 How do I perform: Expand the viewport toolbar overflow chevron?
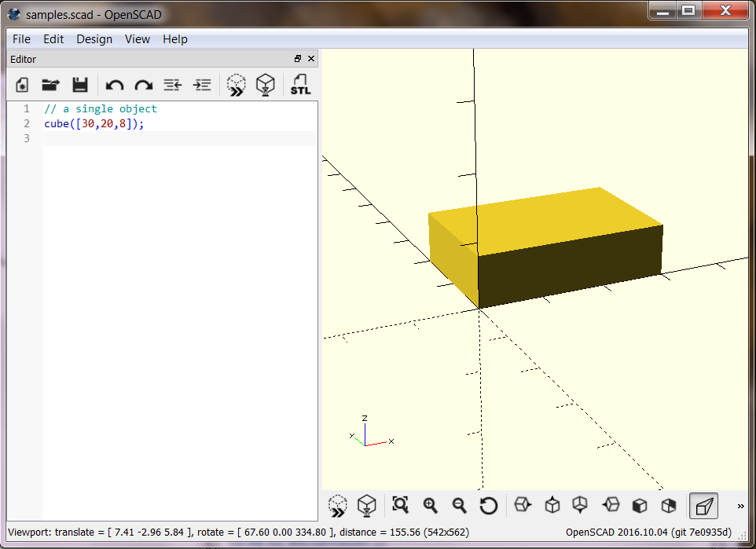pyautogui.click(x=740, y=506)
